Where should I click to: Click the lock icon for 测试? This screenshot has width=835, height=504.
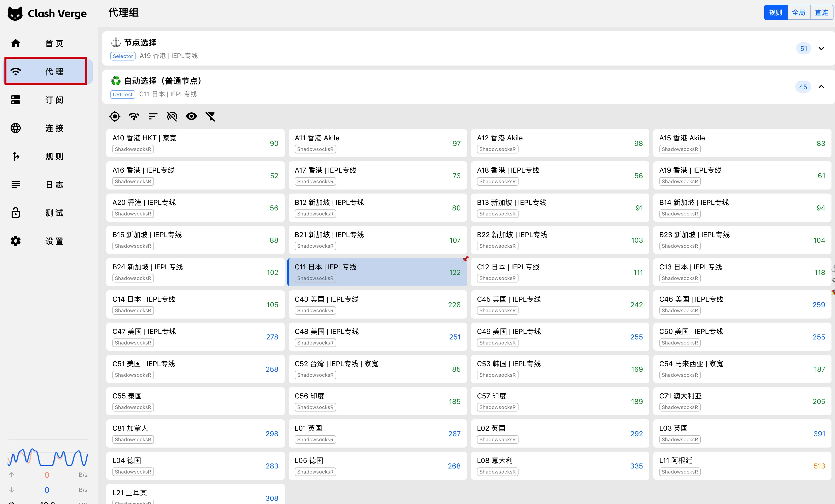click(16, 213)
